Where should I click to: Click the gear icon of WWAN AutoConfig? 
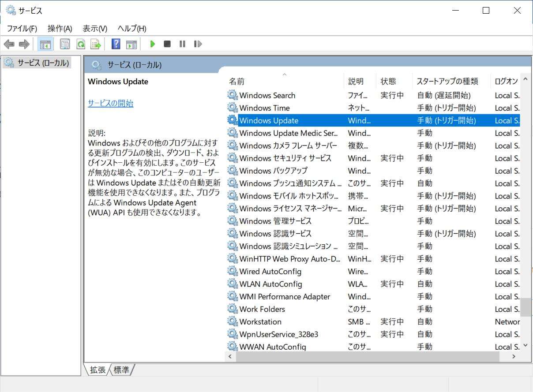click(233, 347)
